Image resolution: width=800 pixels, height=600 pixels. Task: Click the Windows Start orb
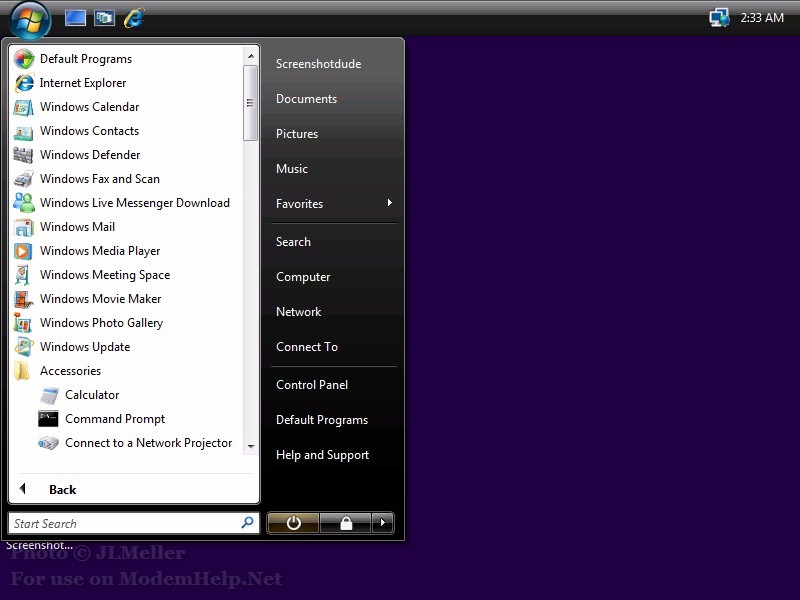[x=30, y=19]
